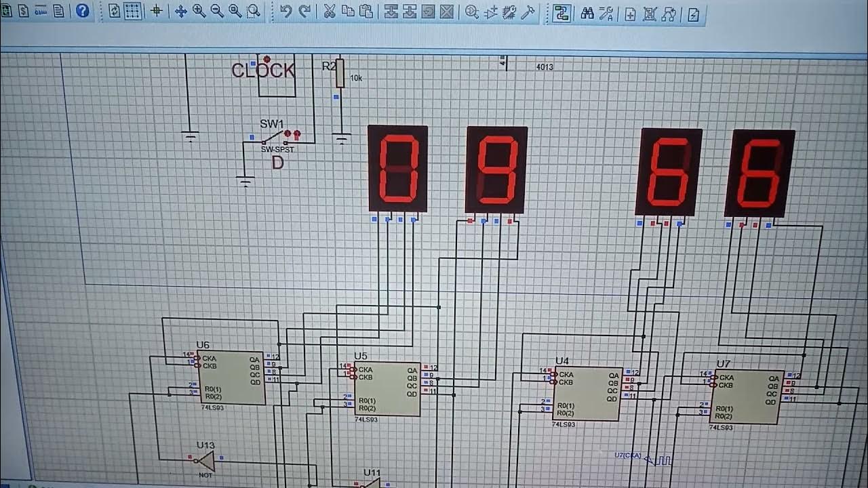Click the Block Move icon
This screenshot has width=868, height=488.
coord(410,12)
